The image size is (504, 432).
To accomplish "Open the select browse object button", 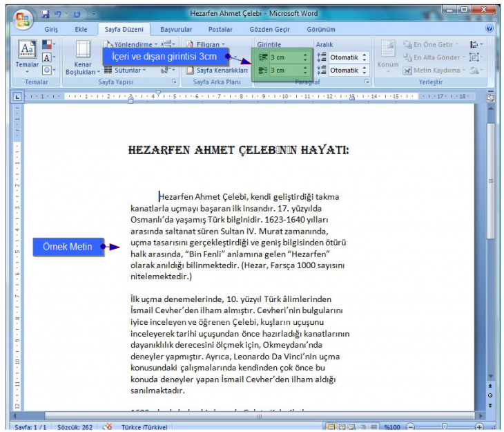I will coord(490,395).
